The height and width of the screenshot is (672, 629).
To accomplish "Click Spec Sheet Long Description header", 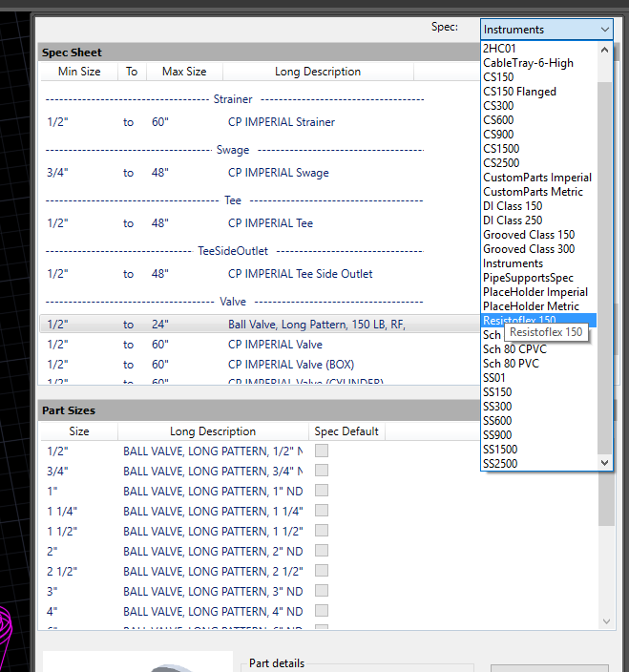I will [318, 72].
